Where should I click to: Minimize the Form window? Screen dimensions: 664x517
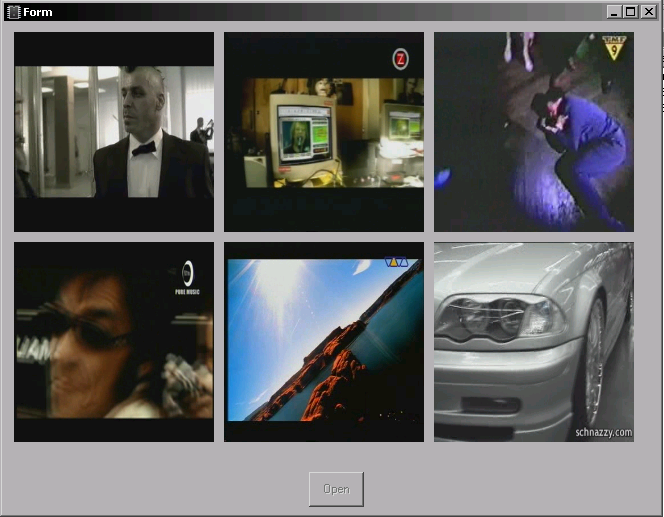pyautogui.click(x=614, y=12)
